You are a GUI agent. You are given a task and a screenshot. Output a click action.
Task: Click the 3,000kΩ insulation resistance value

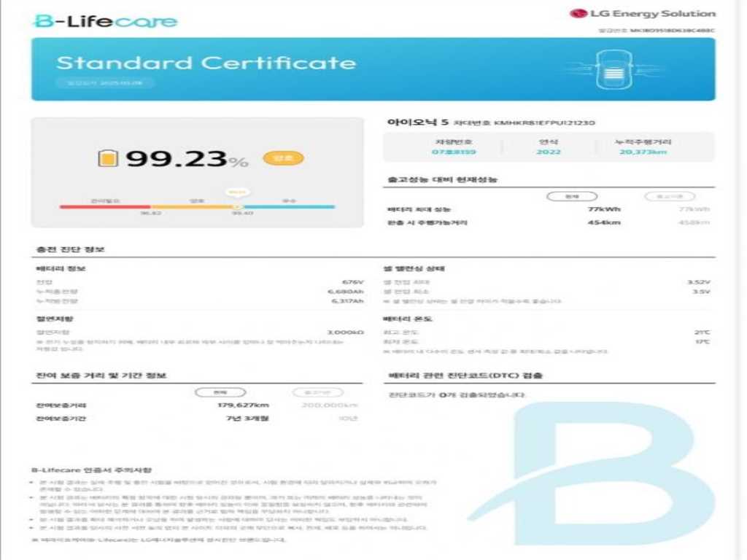coord(345,332)
